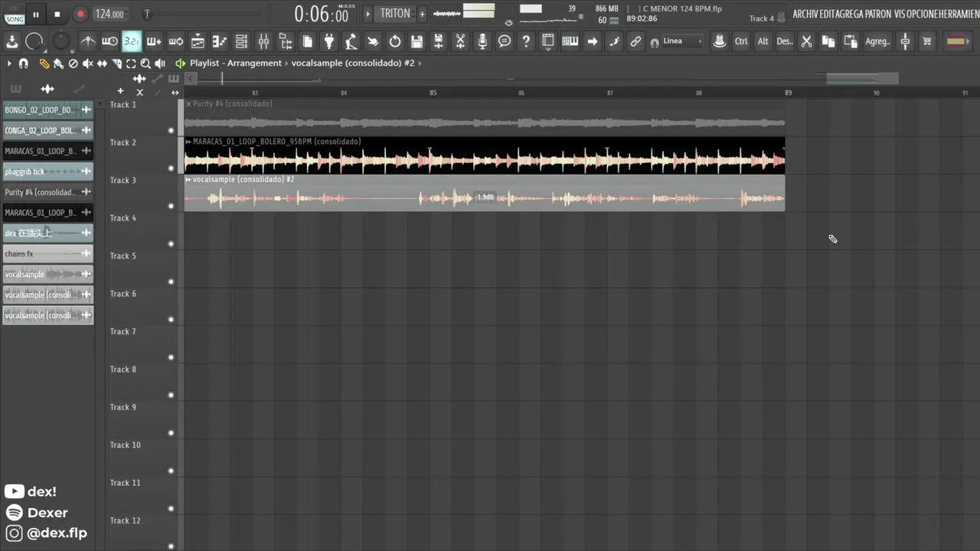
Task: Mute Track 1 using its dot
Action: (x=171, y=131)
